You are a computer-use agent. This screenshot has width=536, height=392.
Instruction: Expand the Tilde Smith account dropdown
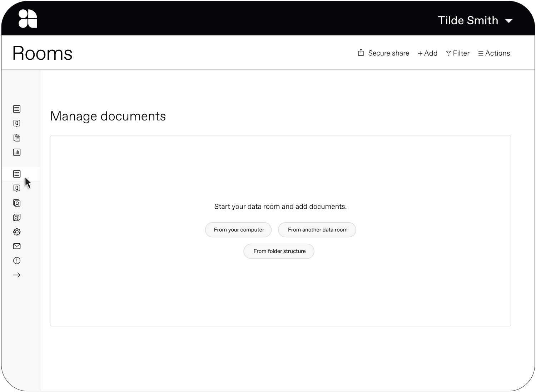pyautogui.click(x=475, y=20)
